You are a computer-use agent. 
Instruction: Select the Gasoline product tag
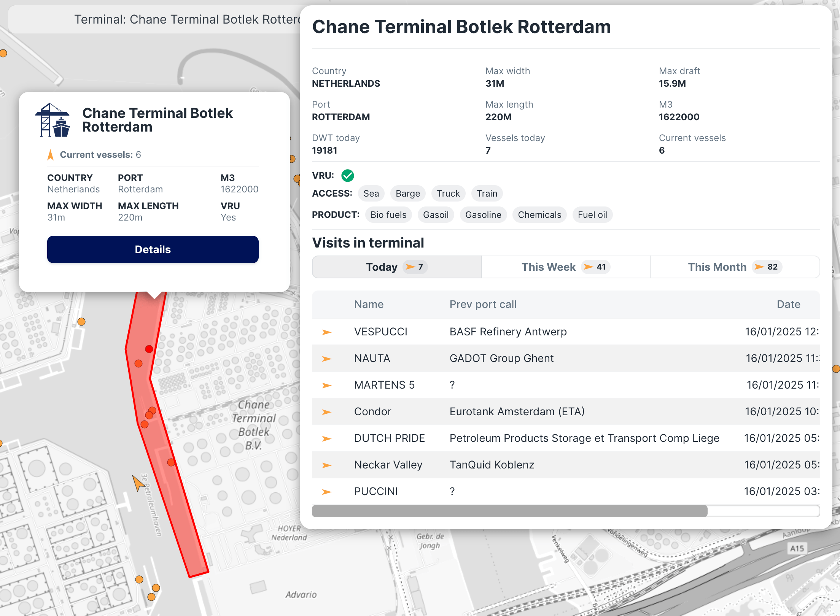point(483,215)
